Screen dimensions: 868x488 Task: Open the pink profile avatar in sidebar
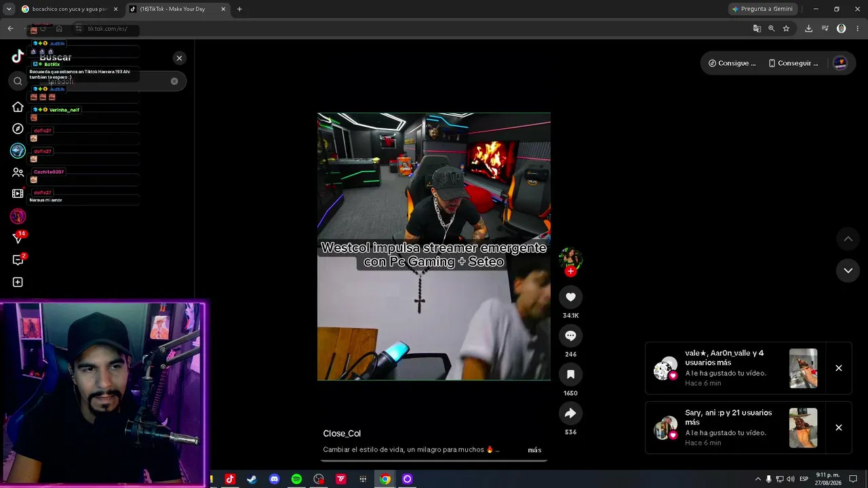pyautogui.click(x=18, y=216)
